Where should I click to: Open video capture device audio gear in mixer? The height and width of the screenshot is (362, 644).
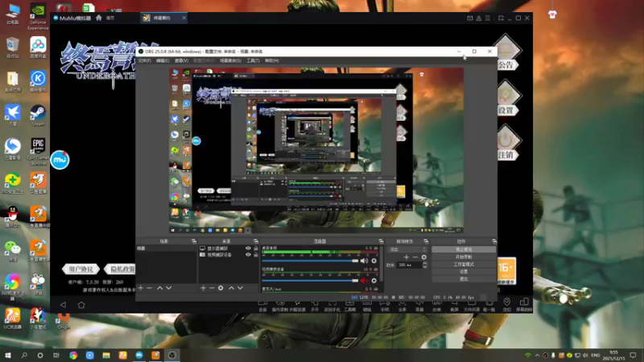point(374,281)
